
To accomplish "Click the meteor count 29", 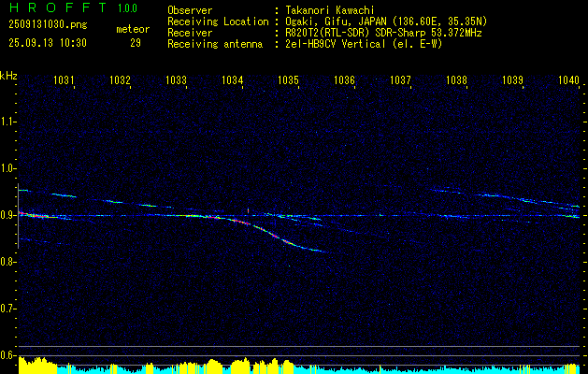I will point(136,43).
